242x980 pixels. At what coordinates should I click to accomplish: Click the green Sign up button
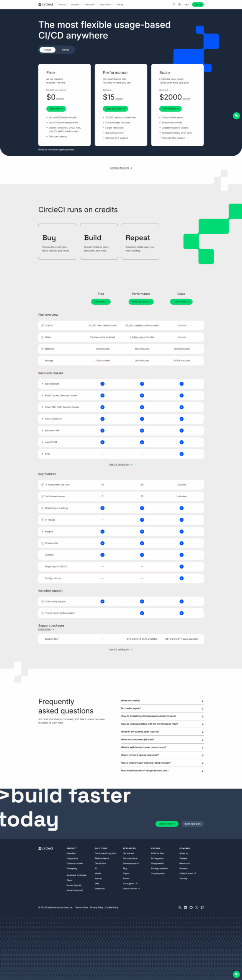[x=198, y=5]
